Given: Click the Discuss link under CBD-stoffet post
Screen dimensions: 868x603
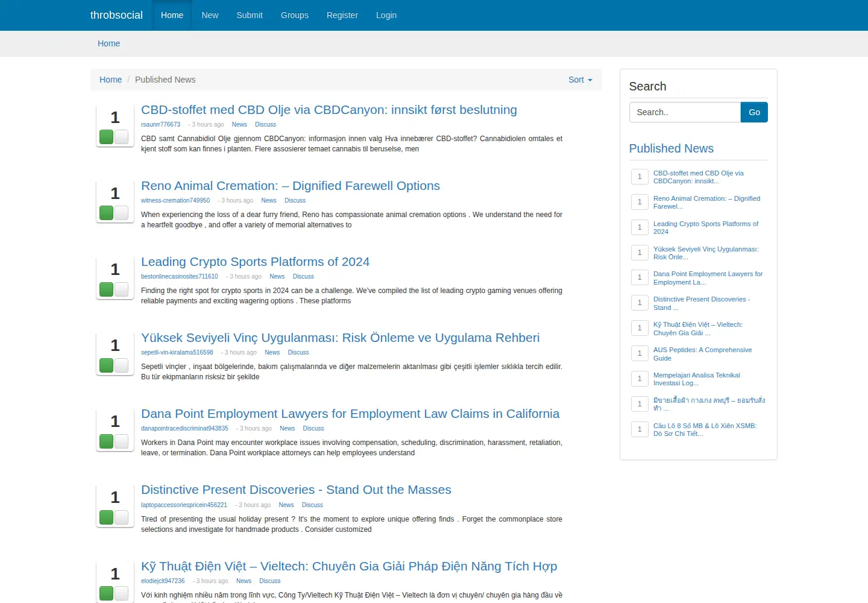Looking at the screenshot, I should pos(265,124).
